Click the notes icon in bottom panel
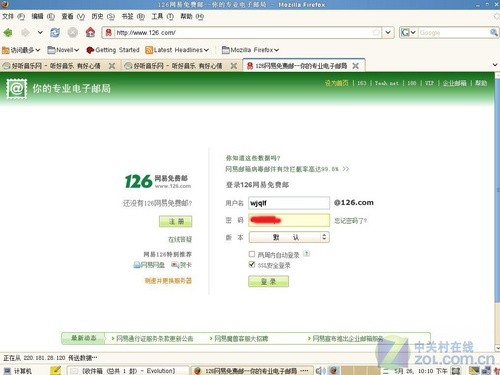The image size is (500, 375). click(x=56, y=370)
